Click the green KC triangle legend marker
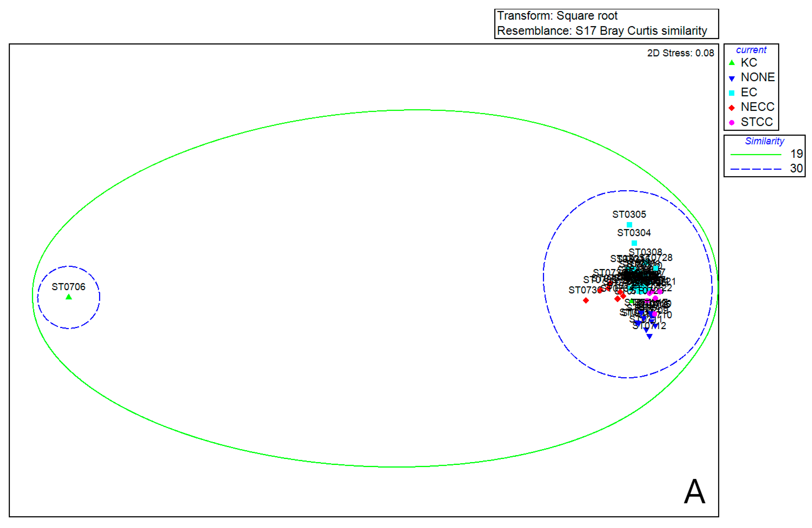 [732, 63]
